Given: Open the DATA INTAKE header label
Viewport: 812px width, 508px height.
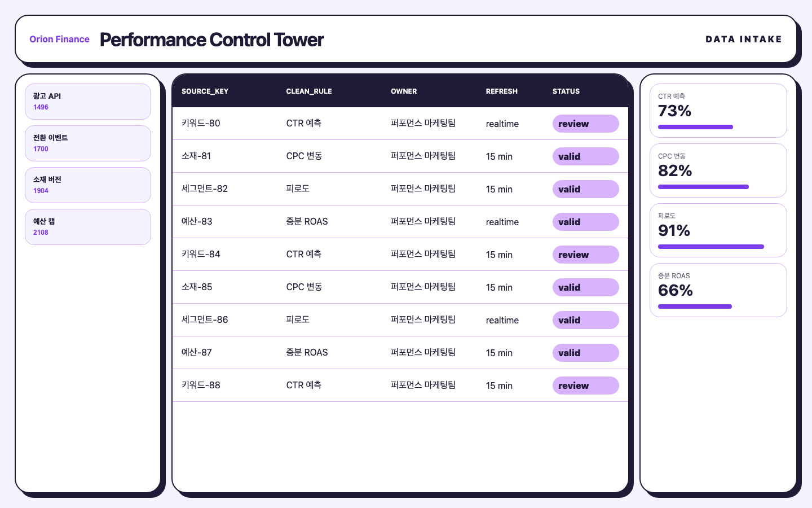Looking at the screenshot, I should click(744, 39).
